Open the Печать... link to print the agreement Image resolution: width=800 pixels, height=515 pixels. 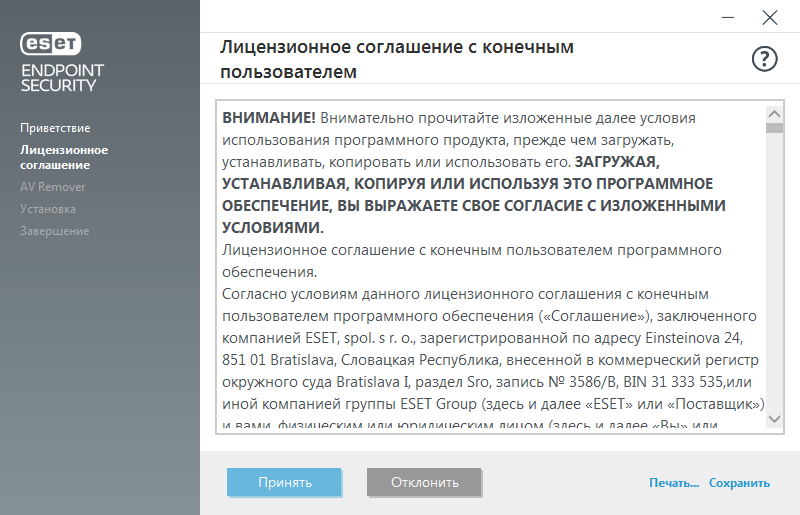(x=674, y=483)
